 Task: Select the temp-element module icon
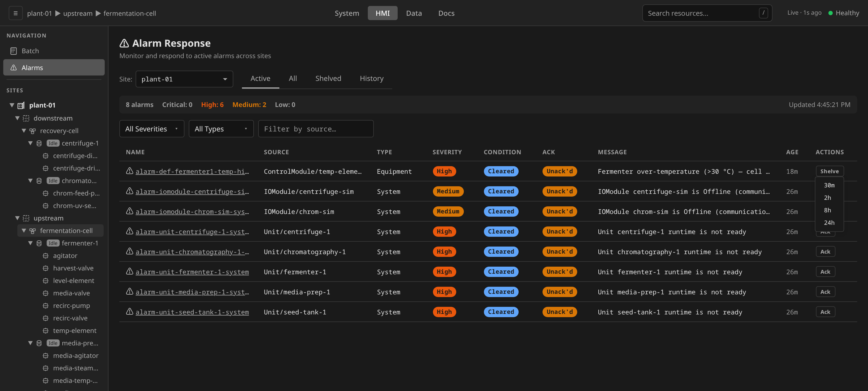pyautogui.click(x=46, y=330)
